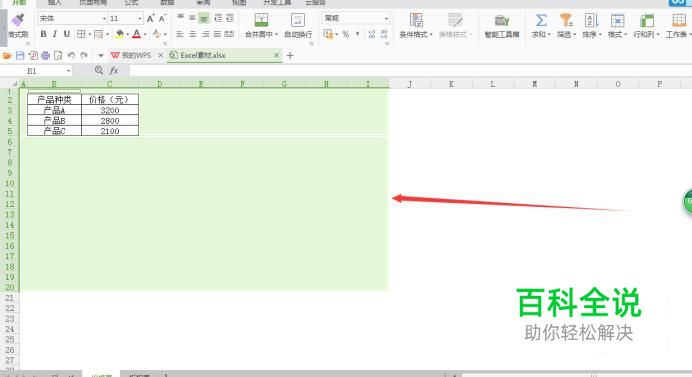Open the font name 宋体 dropdown
692x377 pixels.
(105, 19)
